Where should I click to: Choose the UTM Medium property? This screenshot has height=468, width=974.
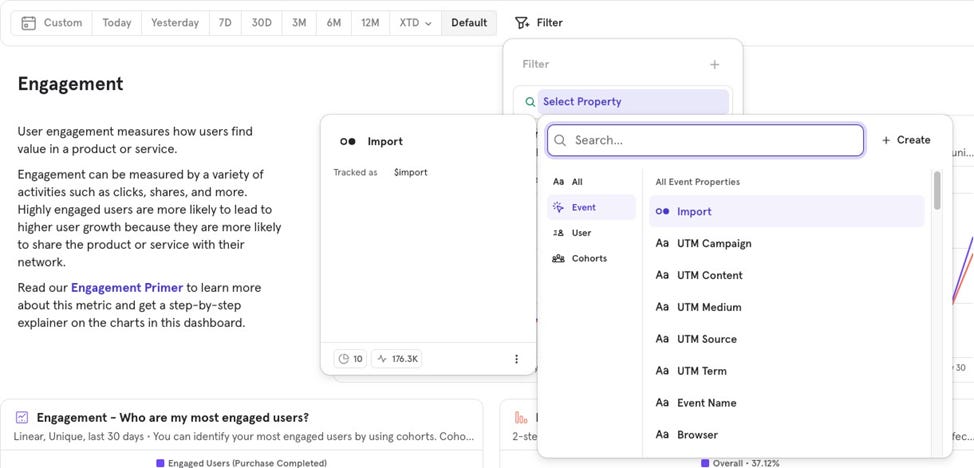pos(786,307)
